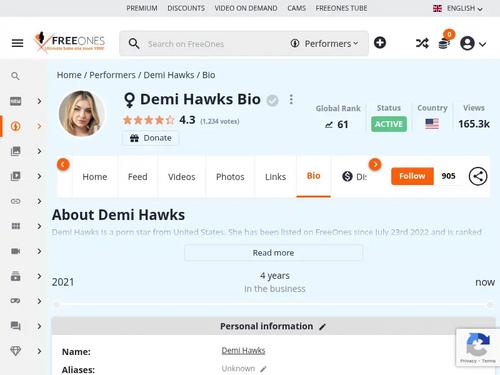The height and width of the screenshot is (375, 500).
Task: Click the sidebar grid categories icon
Action: (16, 226)
